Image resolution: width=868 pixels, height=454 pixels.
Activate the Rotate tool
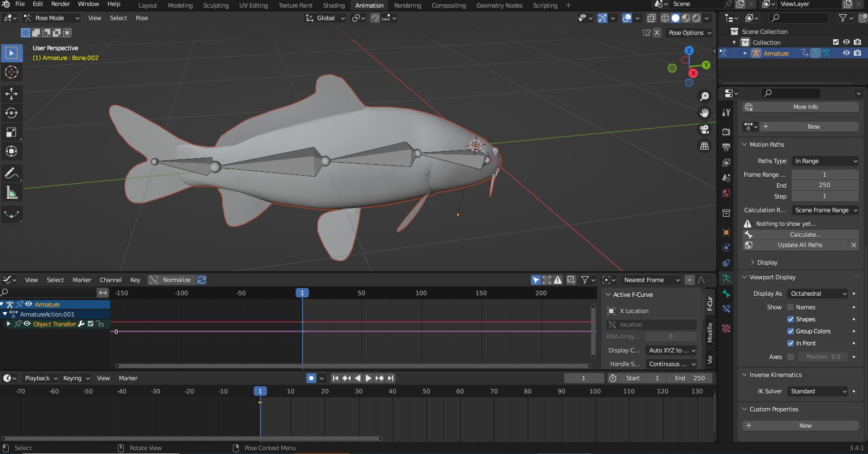tap(11, 113)
